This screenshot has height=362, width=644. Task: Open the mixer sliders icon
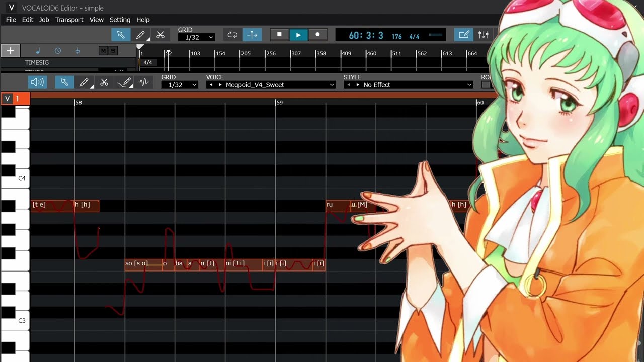coord(484,35)
